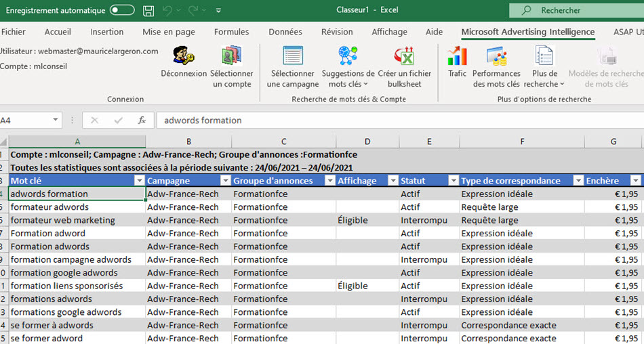Select cell formateur adwords
The height and width of the screenshot is (344, 644).
(x=77, y=207)
